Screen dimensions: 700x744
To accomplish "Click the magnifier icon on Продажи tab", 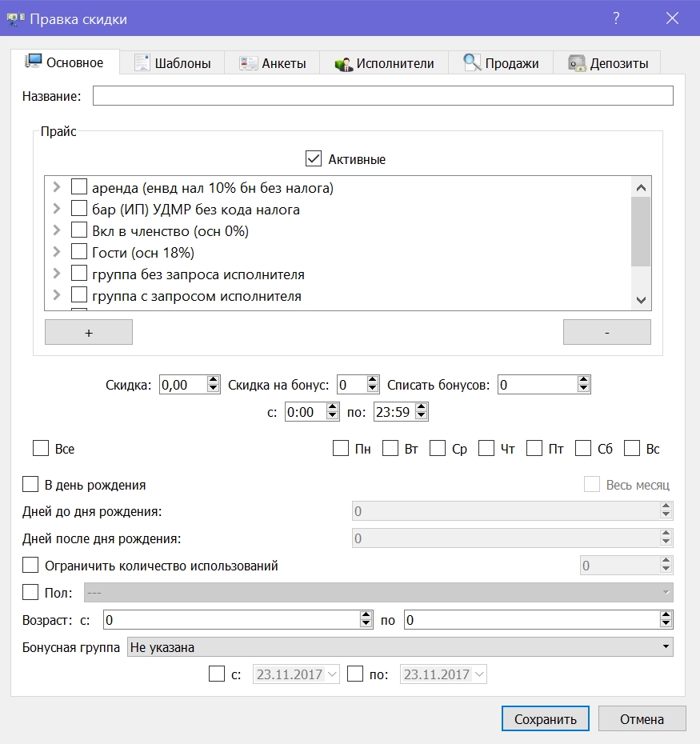I will point(472,62).
